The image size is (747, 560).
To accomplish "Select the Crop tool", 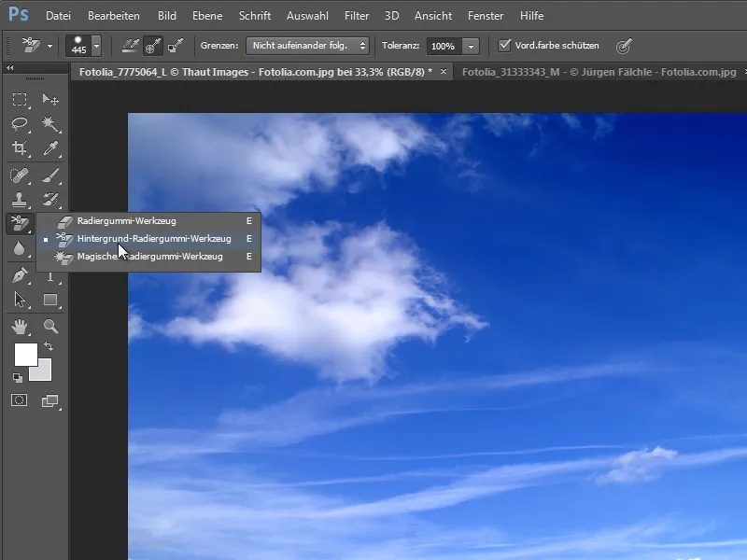I will (x=20, y=148).
